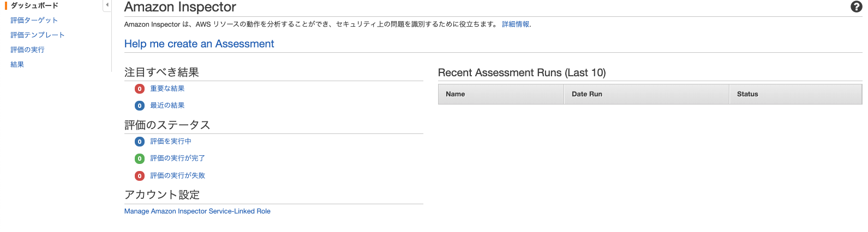Screen dimensions: 868x232
Task: Click the Amazon Inspector page title
Action: 180,7
